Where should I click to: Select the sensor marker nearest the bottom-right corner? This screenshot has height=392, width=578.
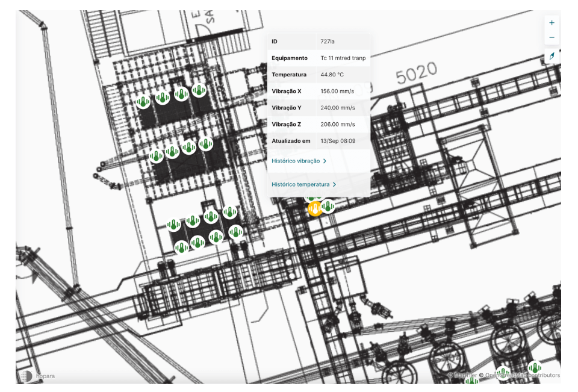point(534,367)
